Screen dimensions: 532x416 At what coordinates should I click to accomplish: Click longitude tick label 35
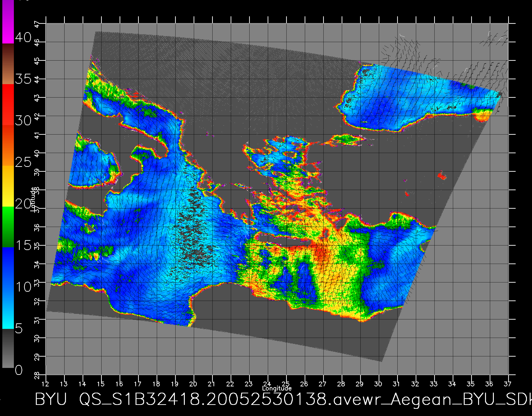coord(470,384)
